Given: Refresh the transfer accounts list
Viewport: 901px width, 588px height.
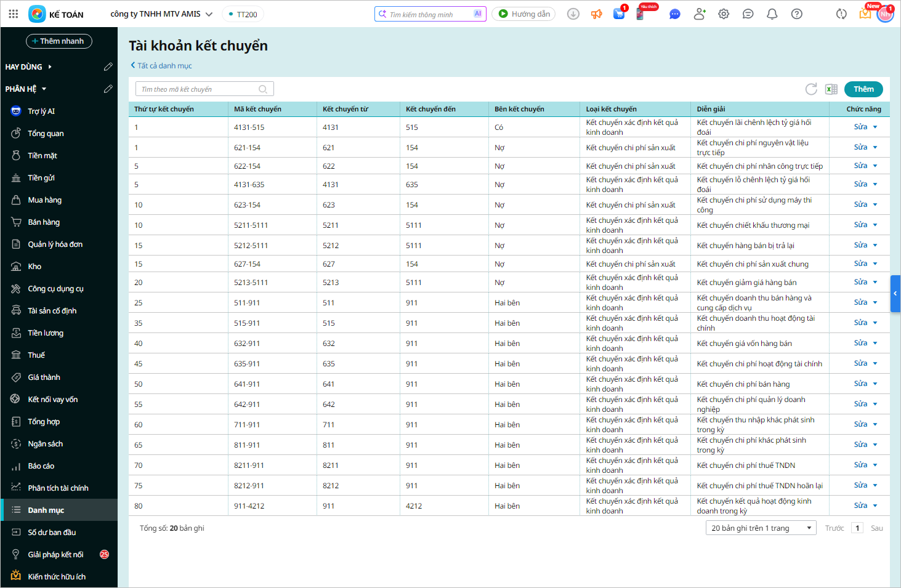Looking at the screenshot, I should pos(811,89).
